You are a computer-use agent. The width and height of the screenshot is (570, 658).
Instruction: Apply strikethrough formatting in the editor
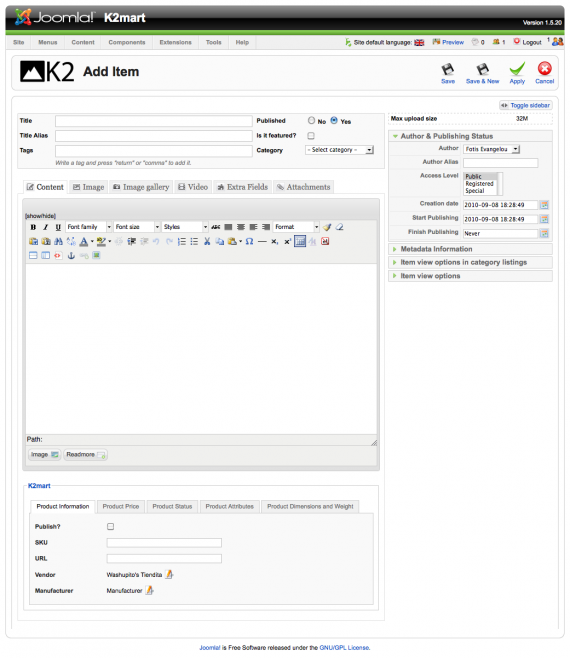216,227
